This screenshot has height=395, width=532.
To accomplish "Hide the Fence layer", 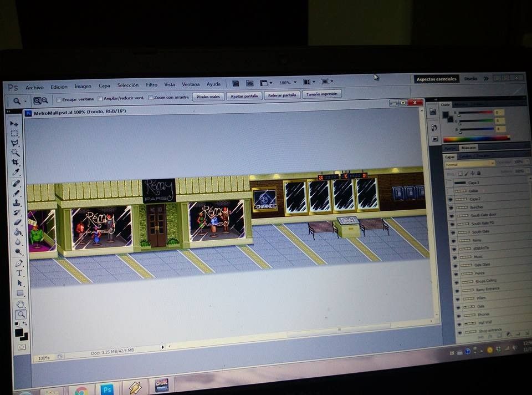I will [x=456, y=274].
